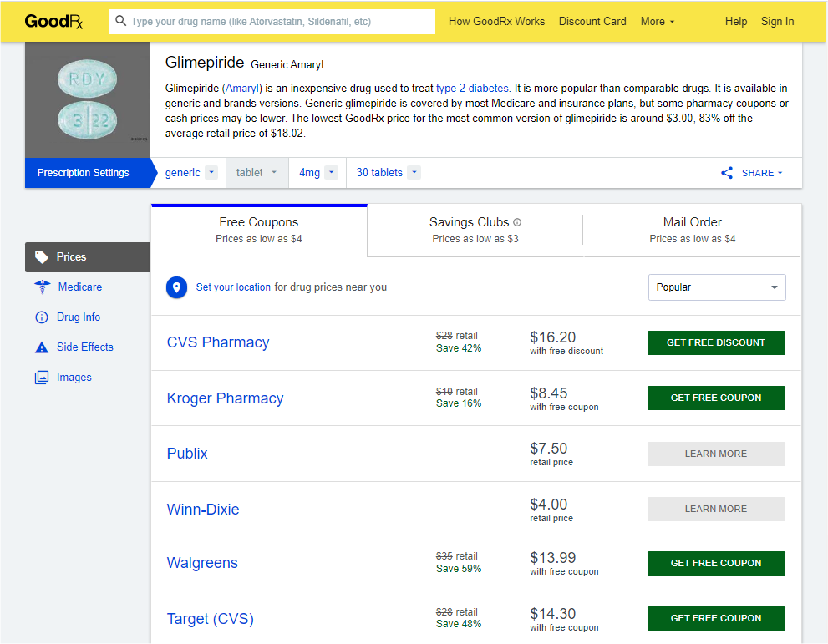Click the Side Effects warning triangle icon
The width and height of the screenshot is (828, 644).
pyautogui.click(x=41, y=347)
